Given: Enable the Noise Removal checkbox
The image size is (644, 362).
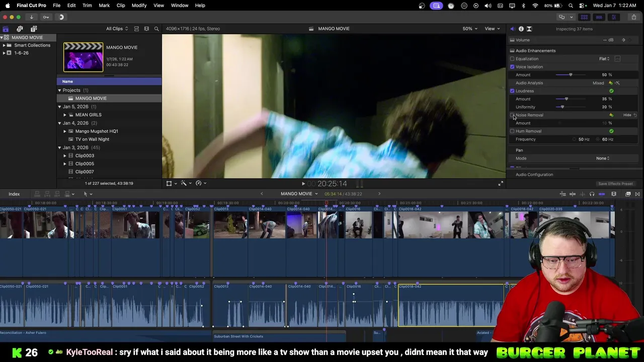Looking at the screenshot, I should (512, 115).
